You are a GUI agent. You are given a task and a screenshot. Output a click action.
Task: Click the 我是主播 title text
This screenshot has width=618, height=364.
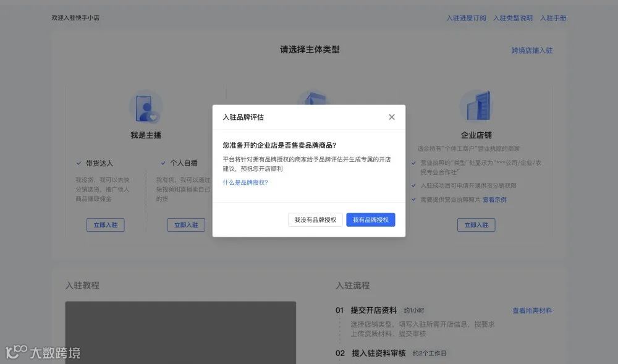(146, 135)
